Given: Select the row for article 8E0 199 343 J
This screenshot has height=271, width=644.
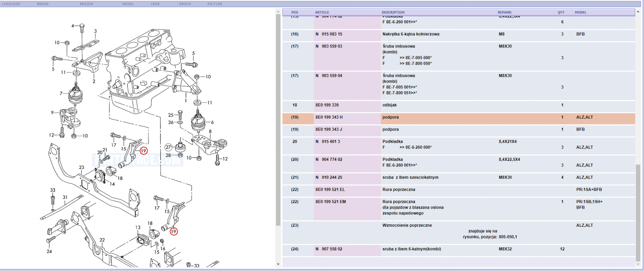Looking at the screenshot, I should (459, 129).
